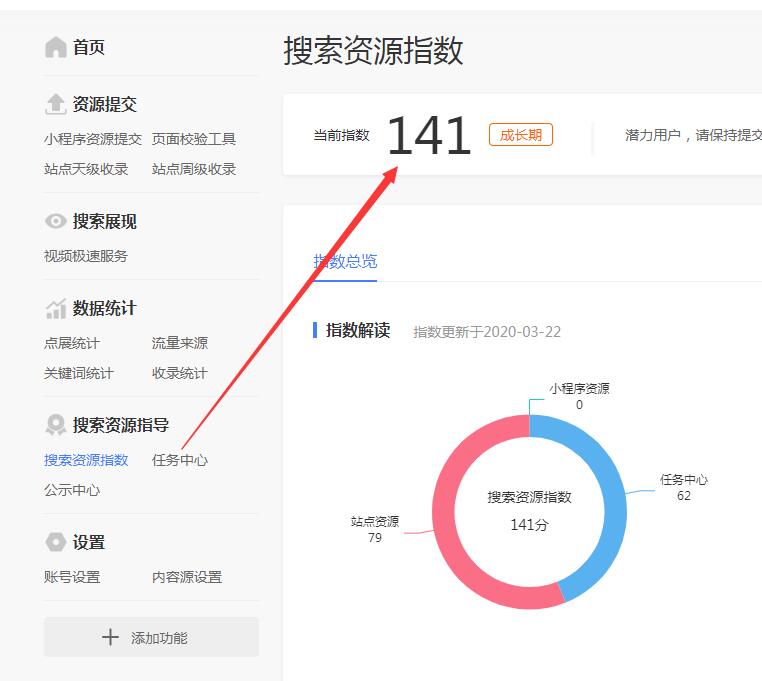
Task: Go to 站点天级收录
Action: [x=86, y=169]
